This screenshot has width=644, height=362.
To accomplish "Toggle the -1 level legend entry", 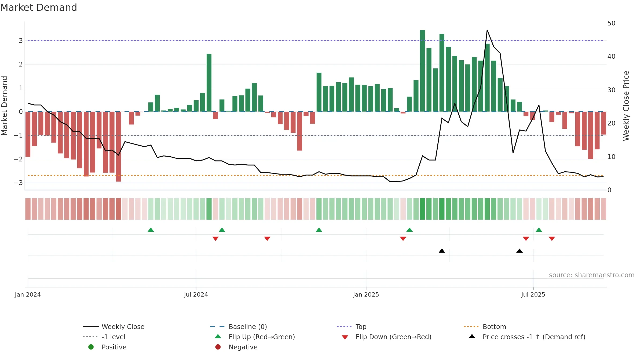I will tap(104, 337).
